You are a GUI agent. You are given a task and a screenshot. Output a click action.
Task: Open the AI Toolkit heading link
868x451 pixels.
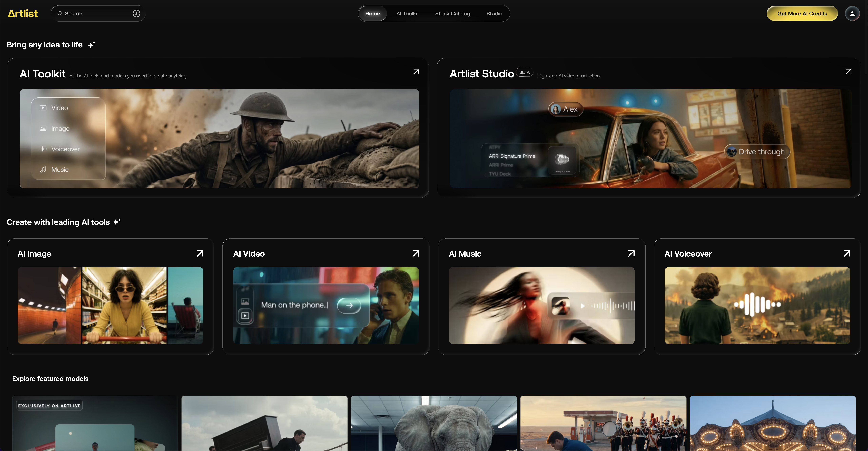point(42,74)
